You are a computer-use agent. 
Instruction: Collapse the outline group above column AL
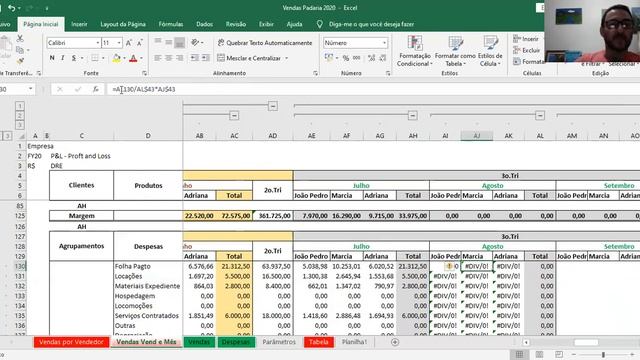[540, 116]
